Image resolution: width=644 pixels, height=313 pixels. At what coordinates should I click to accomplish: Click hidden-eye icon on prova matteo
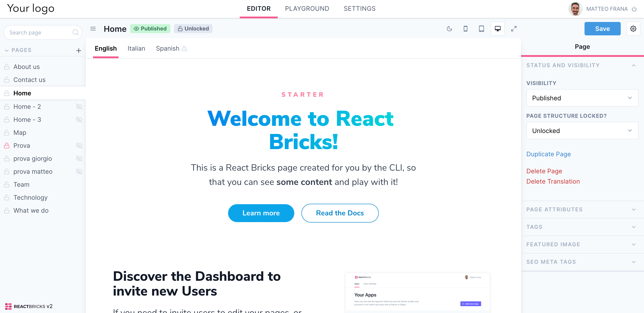point(79,172)
